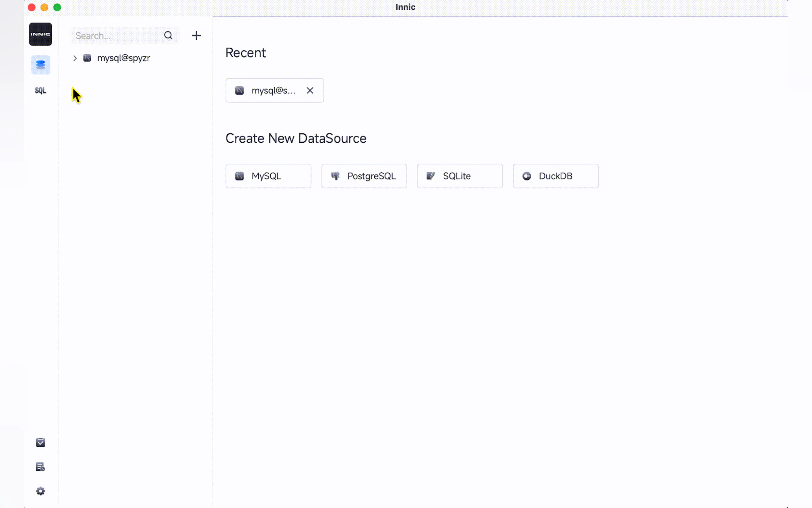Screen dimensions: 812x508
Task: Open the task checklist icon
Action: 40,442
